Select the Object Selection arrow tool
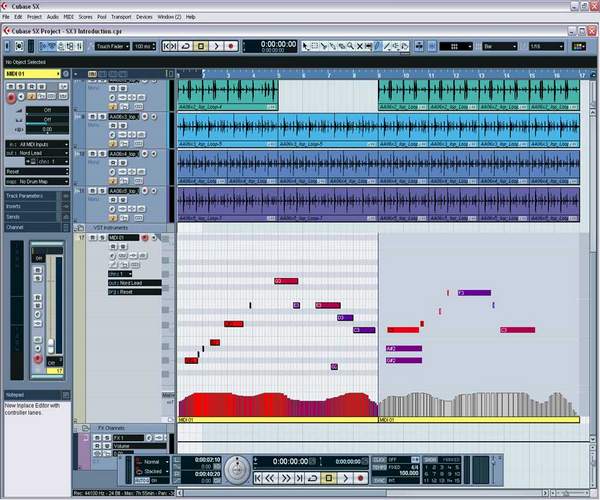 (306, 46)
